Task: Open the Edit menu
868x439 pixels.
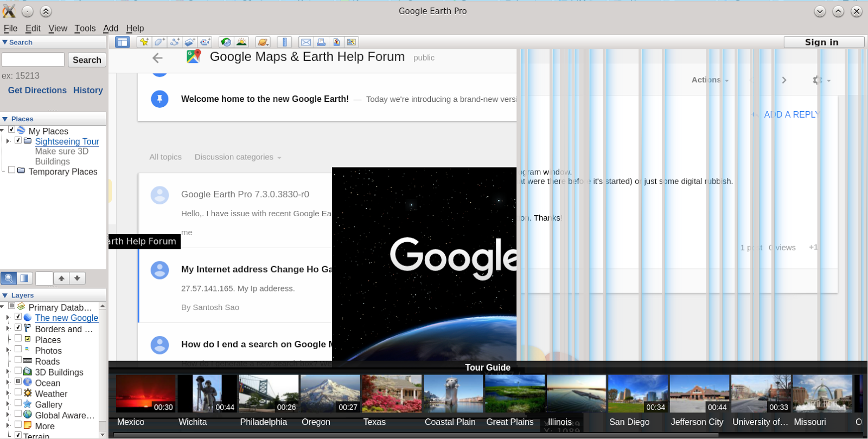Action: pos(33,28)
